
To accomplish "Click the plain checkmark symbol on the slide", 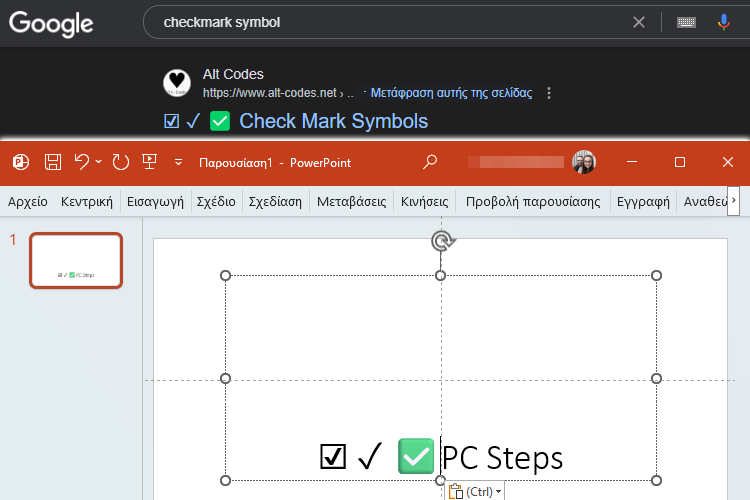I will 370,456.
